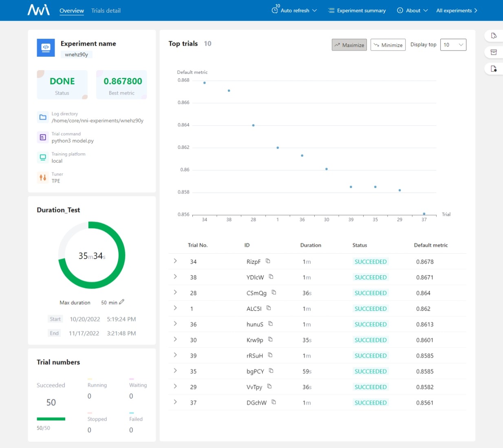Open the About menu
The image size is (503, 448).
tap(413, 10)
